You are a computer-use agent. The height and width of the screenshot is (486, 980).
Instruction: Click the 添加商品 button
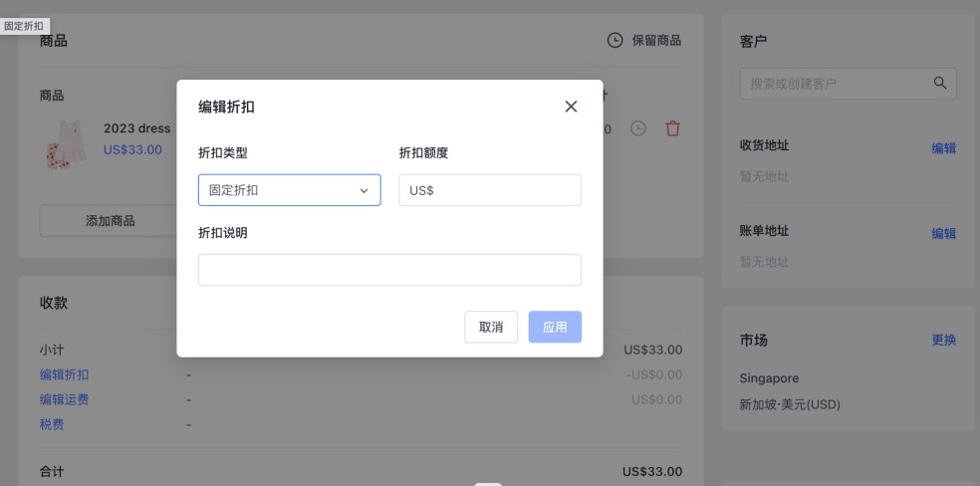click(x=110, y=220)
